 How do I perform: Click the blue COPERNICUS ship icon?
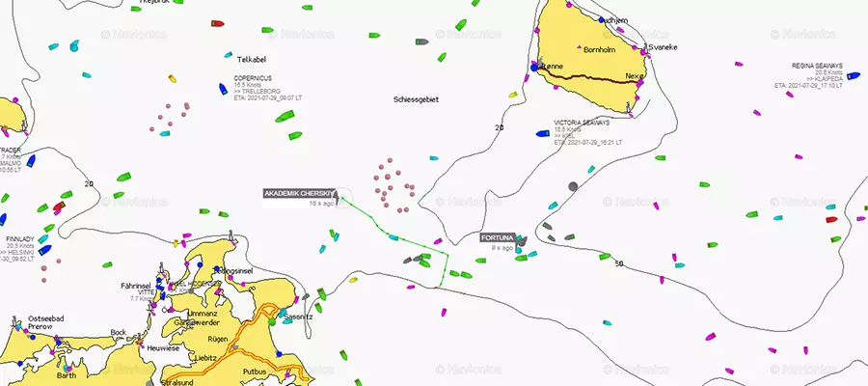point(223,89)
